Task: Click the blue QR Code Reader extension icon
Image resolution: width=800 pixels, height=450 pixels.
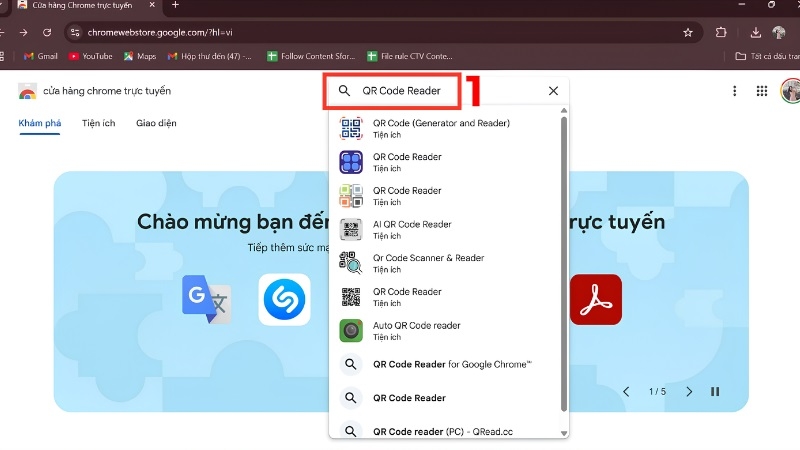Action: pos(351,162)
